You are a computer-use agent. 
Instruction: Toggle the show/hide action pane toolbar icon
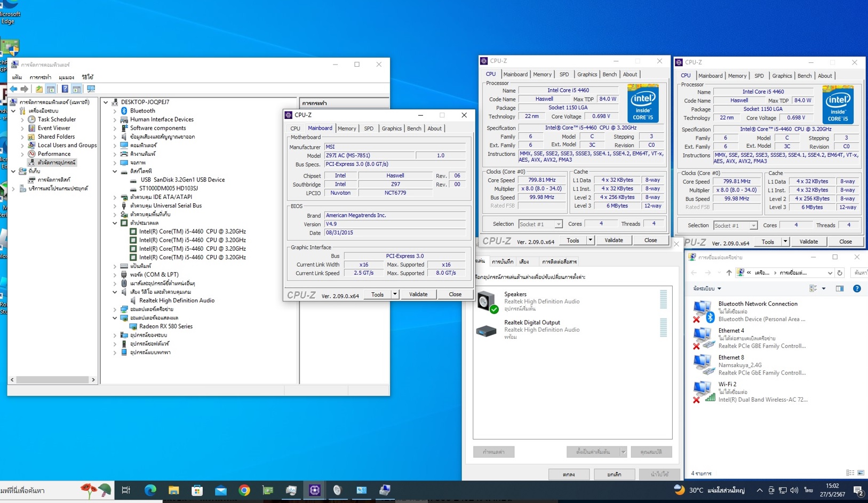[77, 89]
